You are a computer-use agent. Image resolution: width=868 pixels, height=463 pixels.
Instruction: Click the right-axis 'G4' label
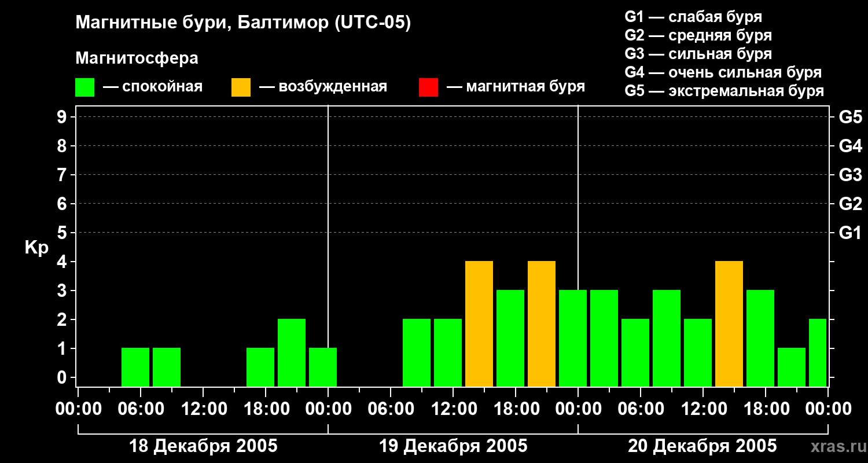pos(850,146)
